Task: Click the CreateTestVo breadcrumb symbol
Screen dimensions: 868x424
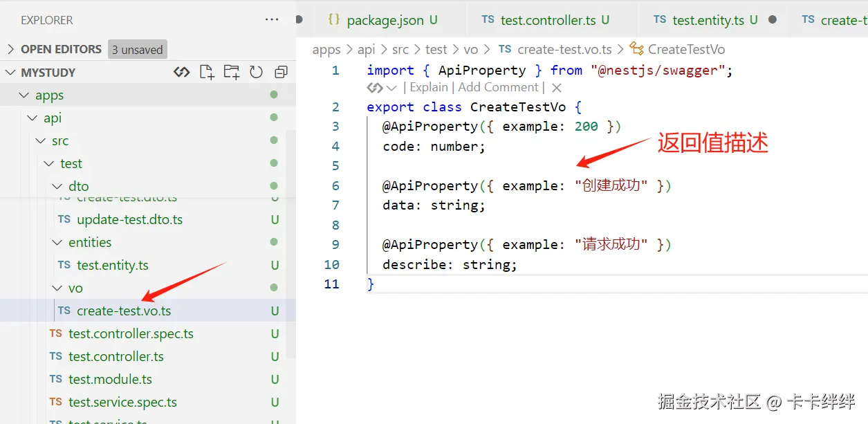Action: tap(686, 49)
